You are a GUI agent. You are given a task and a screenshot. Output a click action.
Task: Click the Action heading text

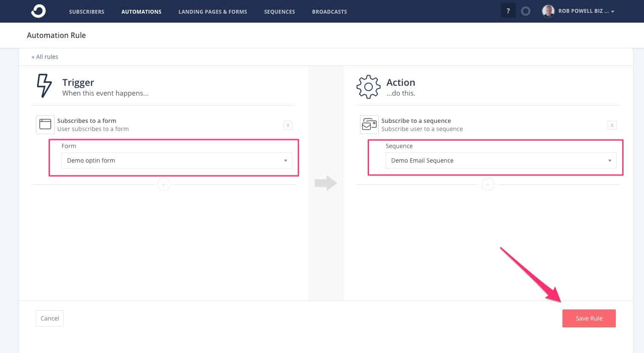point(401,82)
